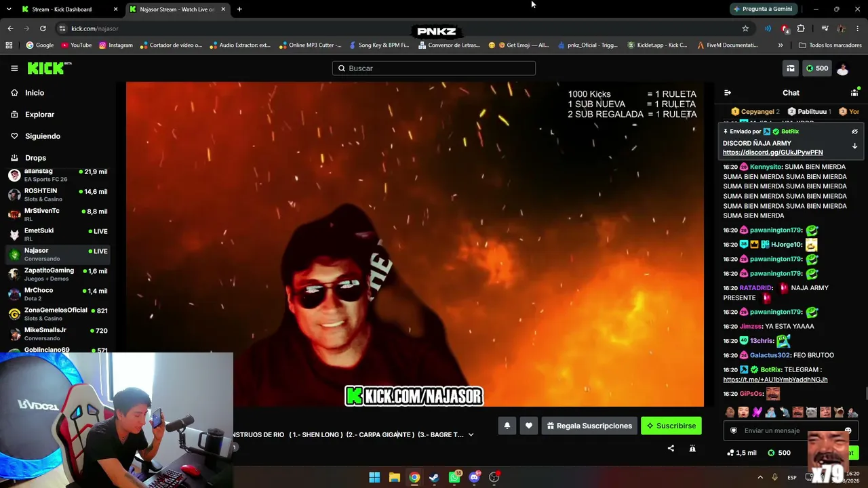Expand pinned message with down arrow
The height and width of the screenshot is (488, 868).
click(x=854, y=146)
